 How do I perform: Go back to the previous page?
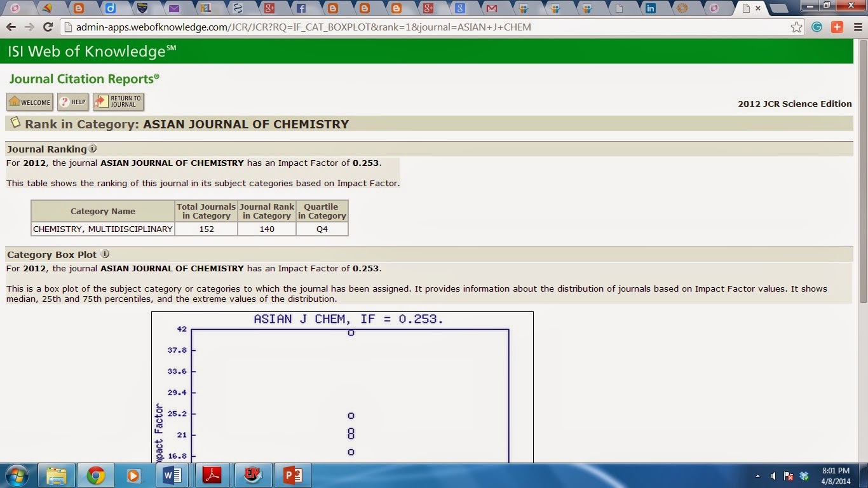(11, 27)
